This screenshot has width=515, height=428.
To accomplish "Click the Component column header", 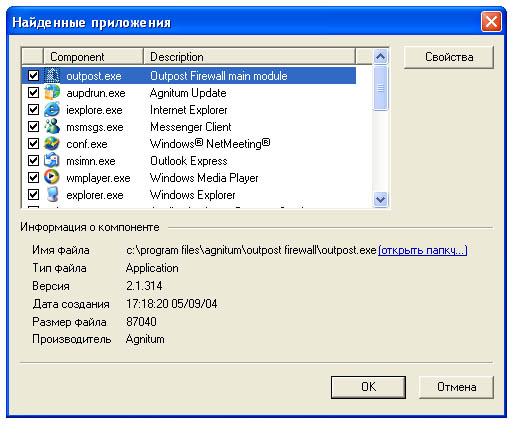I will point(93,57).
